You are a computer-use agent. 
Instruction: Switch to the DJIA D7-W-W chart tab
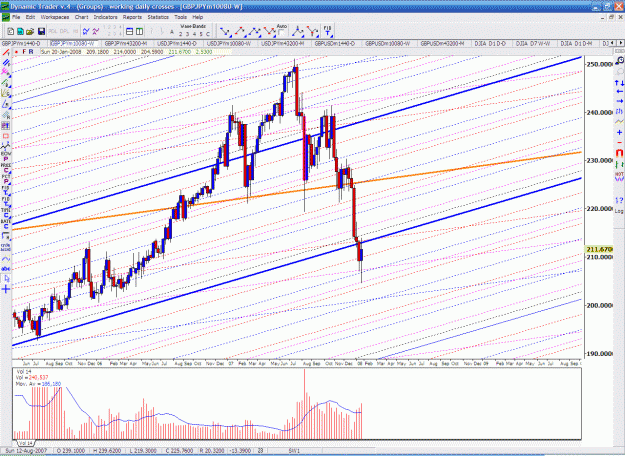pos(533,43)
